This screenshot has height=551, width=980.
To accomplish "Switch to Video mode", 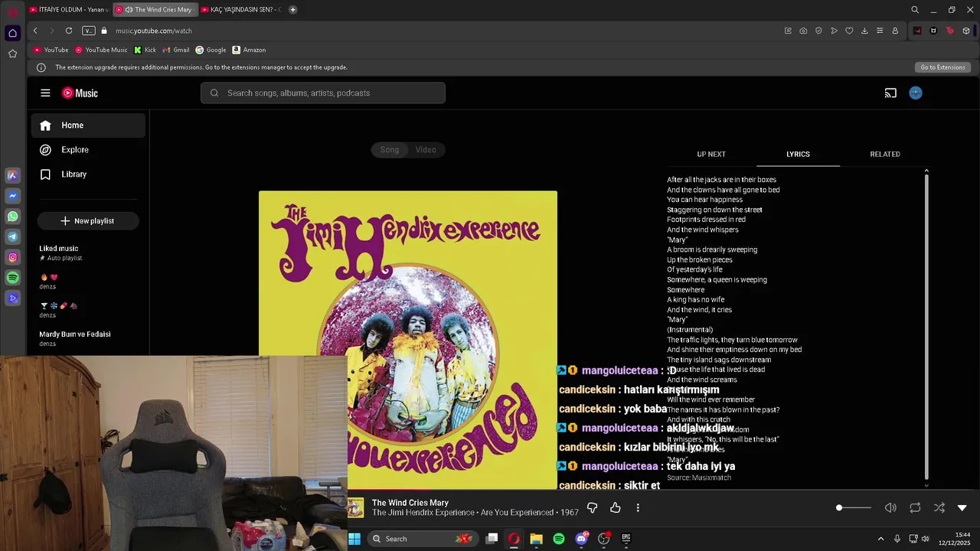I will [426, 149].
